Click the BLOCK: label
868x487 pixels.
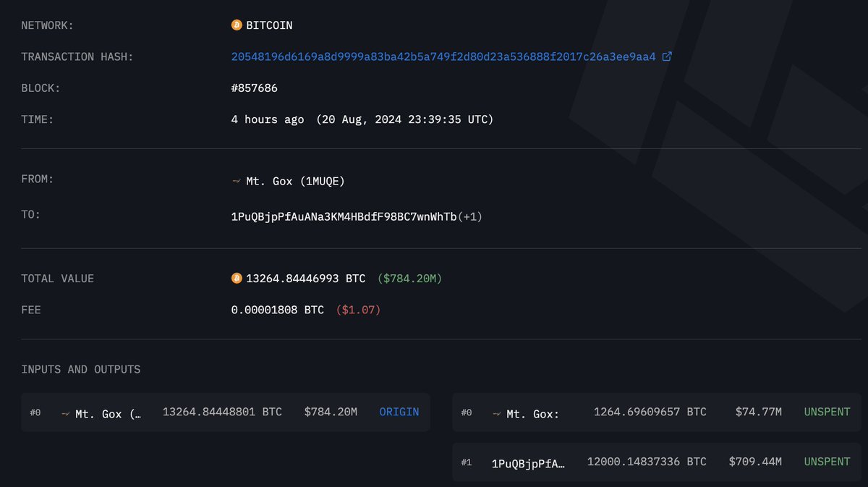[x=41, y=88]
